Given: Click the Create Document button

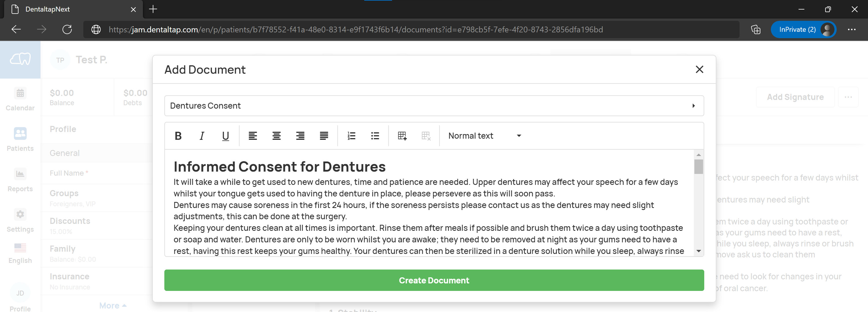Looking at the screenshot, I should coord(434,280).
